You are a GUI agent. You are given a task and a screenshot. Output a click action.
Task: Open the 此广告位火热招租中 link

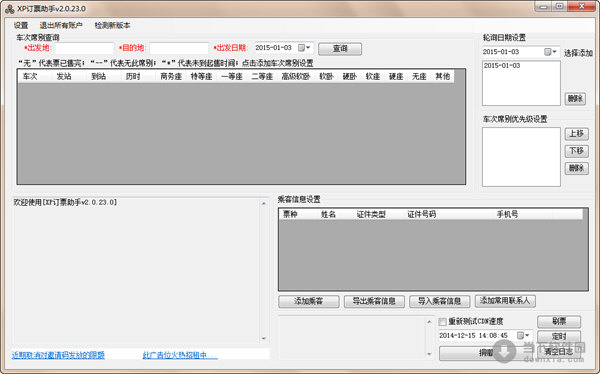180,355
